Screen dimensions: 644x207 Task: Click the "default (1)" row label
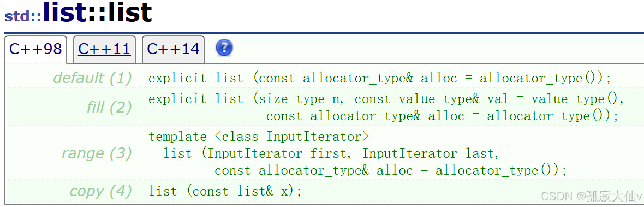pos(92,78)
